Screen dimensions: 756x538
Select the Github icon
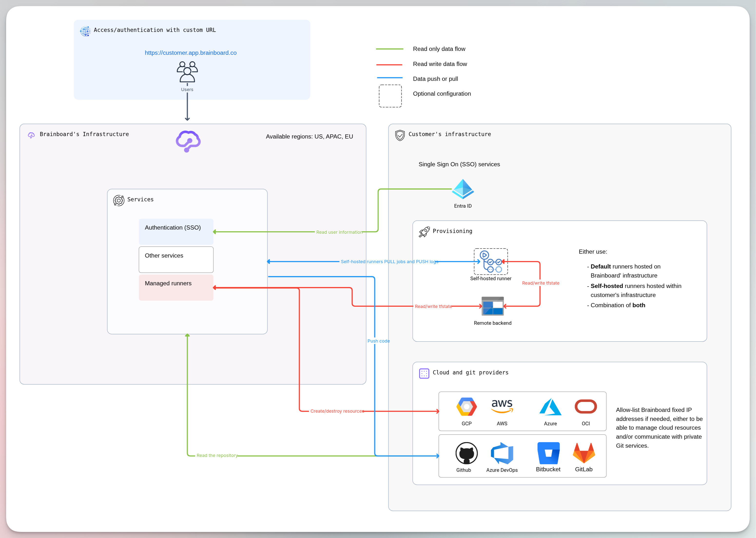coord(466,453)
